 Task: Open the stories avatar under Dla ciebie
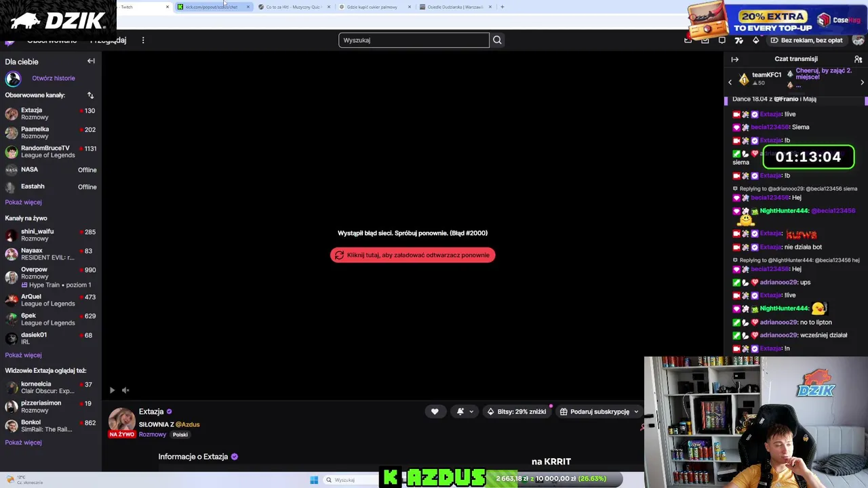13,79
